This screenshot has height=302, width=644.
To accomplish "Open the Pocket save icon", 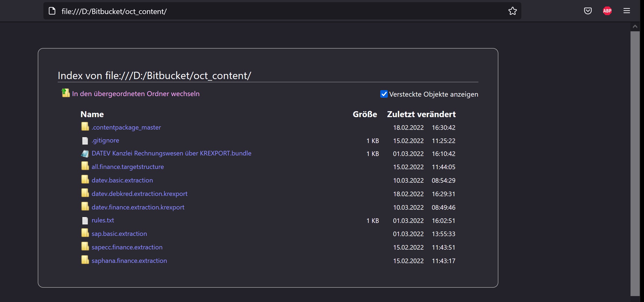I will click(588, 11).
